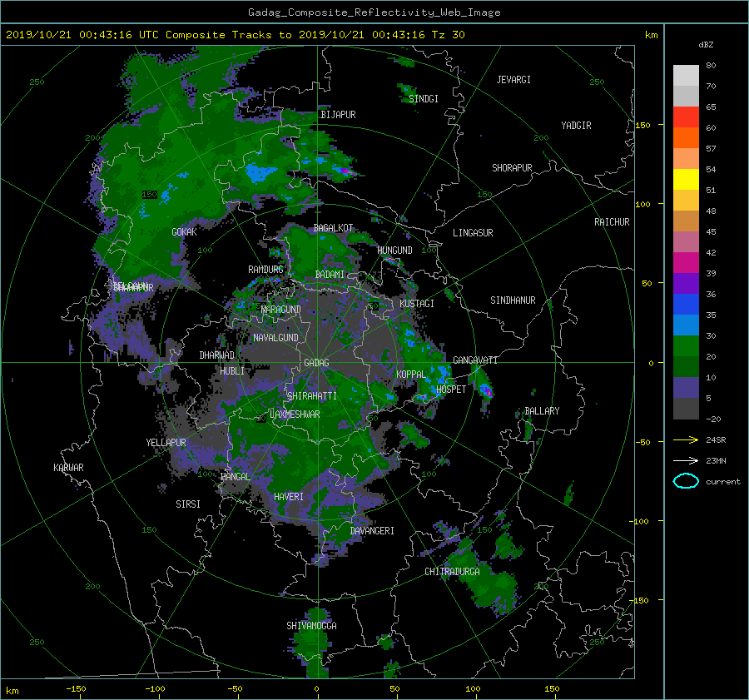
Task: Click the yellow 24SR arrow legend icon
Action: click(x=686, y=440)
